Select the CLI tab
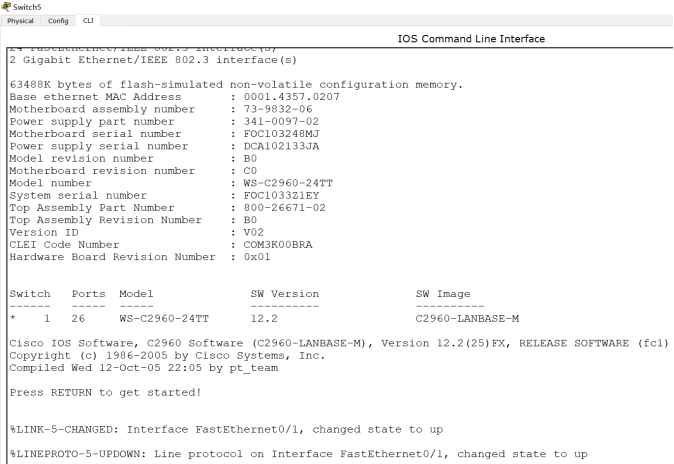The height and width of the screenshot is (464, 674). pos(88,21)
